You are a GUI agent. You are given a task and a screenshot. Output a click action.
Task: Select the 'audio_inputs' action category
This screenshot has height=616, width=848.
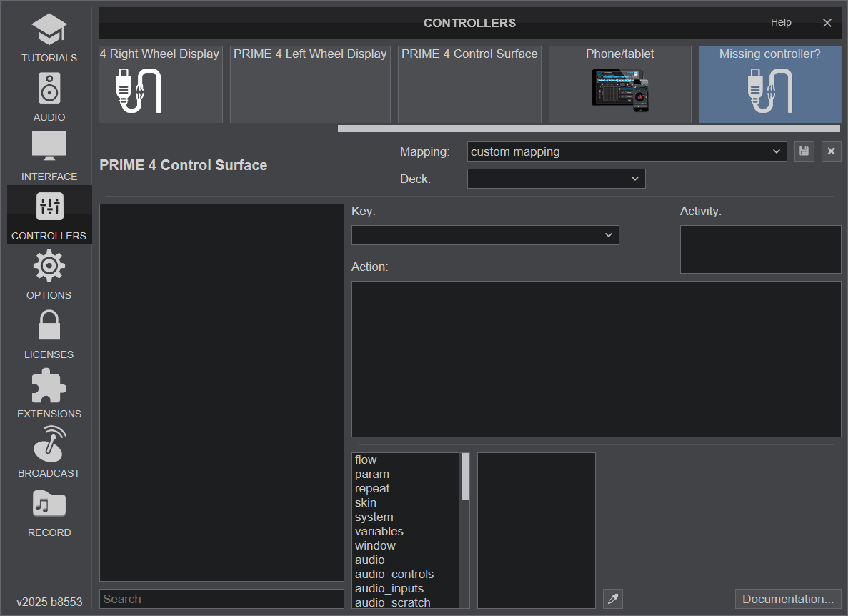tap(406, 588)
